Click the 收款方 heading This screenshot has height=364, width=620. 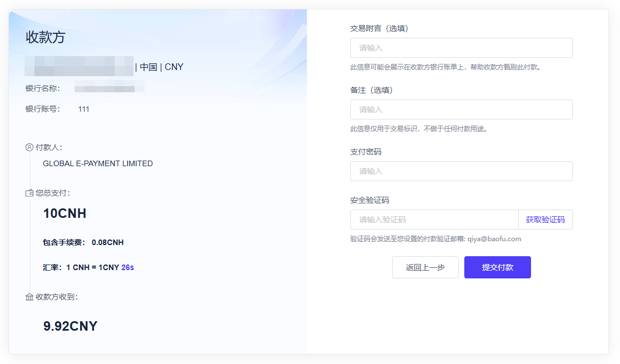pyautogui.click(x=46, y=38)
